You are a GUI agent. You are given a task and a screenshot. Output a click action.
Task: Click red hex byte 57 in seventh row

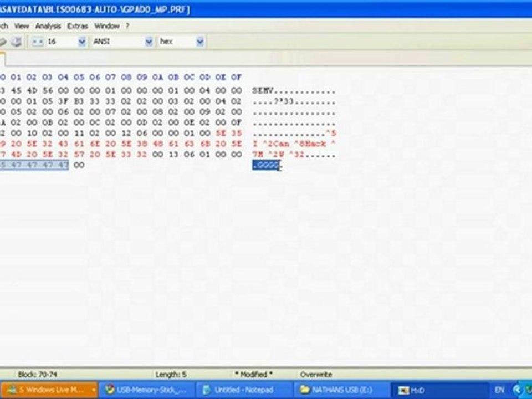coord(79,155)
